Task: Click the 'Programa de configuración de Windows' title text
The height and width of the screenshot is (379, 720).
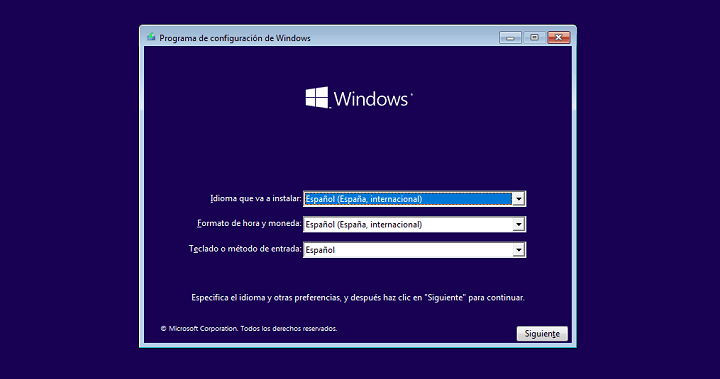Action: (235, 38)
